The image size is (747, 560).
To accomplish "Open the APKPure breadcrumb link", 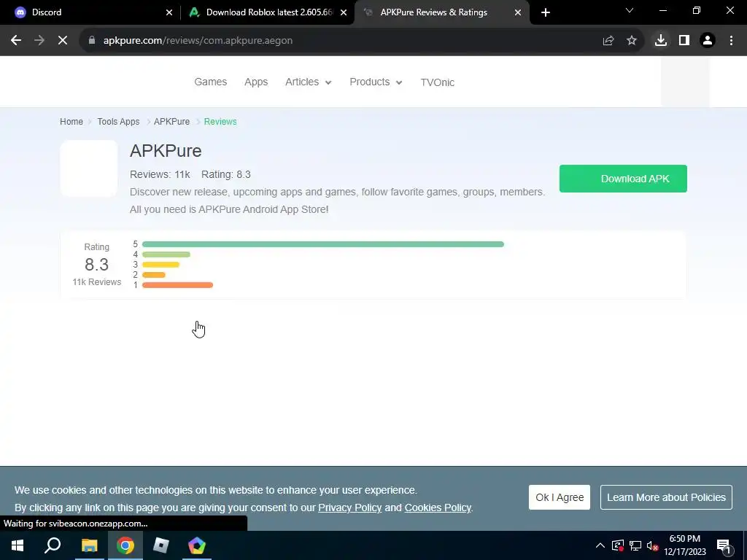I will click(x=171, y=122).
